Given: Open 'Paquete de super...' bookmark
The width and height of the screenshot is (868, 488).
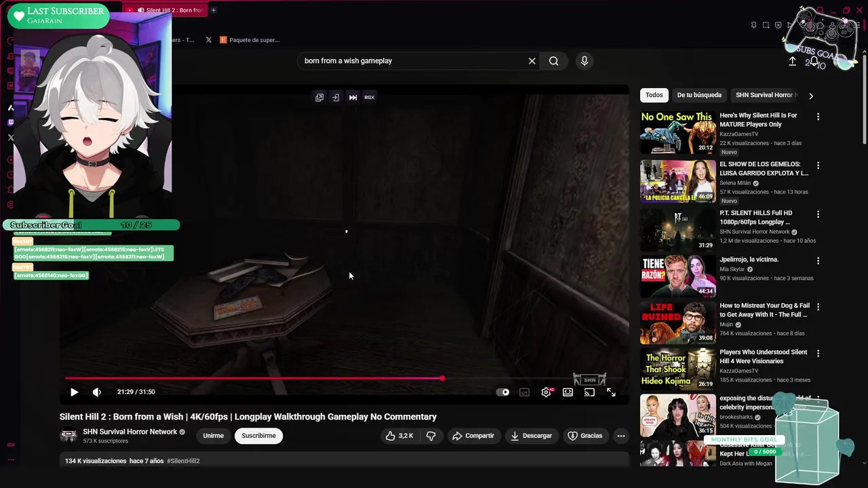Looking at the screenshot, I should (250, 40).
